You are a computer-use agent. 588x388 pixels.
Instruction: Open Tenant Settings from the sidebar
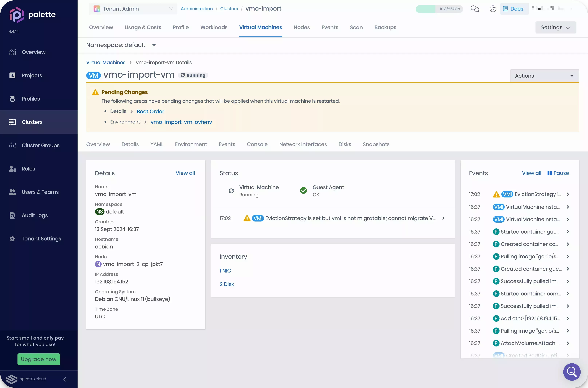(x=41, y=239)
